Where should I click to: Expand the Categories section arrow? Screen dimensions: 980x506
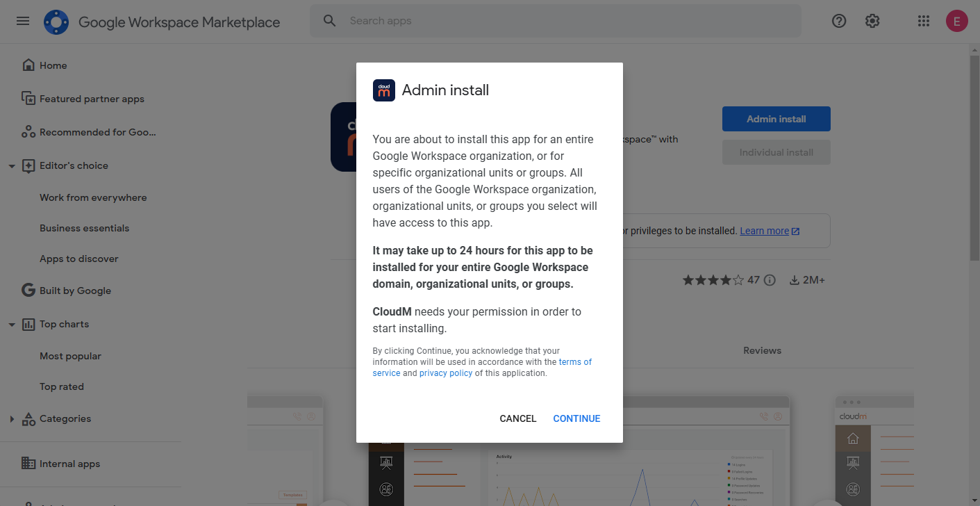point(12,418)
